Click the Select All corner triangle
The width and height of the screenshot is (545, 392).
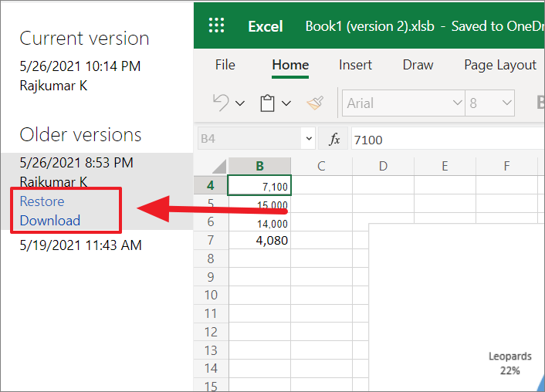pyautogui.click(x=219, y=166)
